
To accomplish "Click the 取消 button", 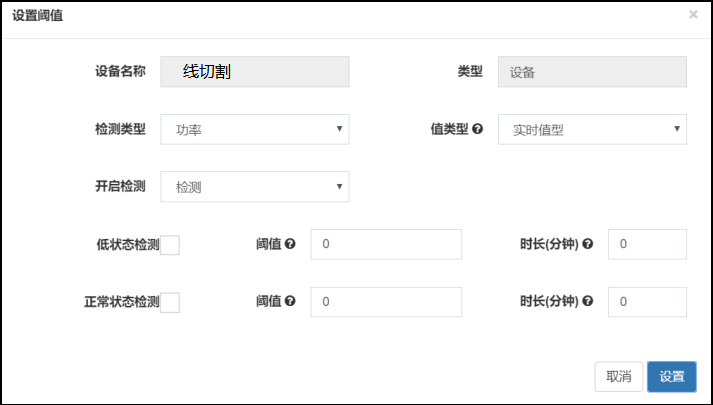I will point(618,376).
